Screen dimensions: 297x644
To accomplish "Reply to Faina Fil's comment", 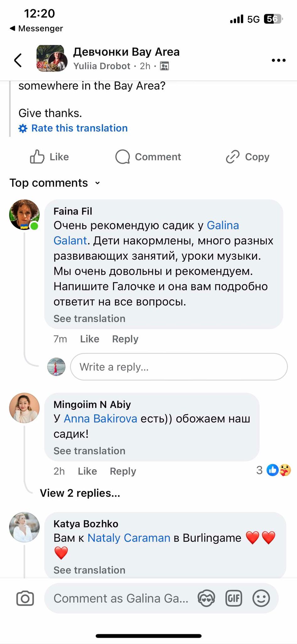I will coord(125,339).
